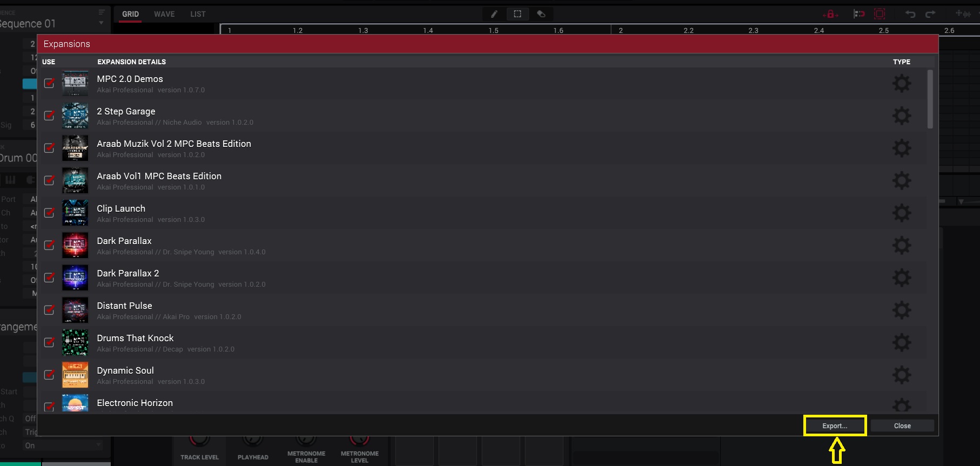Image resolution: width=980 pixels, height=466 pixels.
Task: Select the Dark Parallax cover thumbnail
Action: click(75, 245)
